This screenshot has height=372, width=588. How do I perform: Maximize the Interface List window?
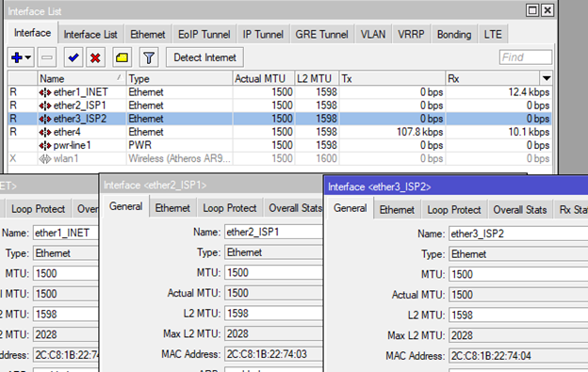(x=532, y=10)
